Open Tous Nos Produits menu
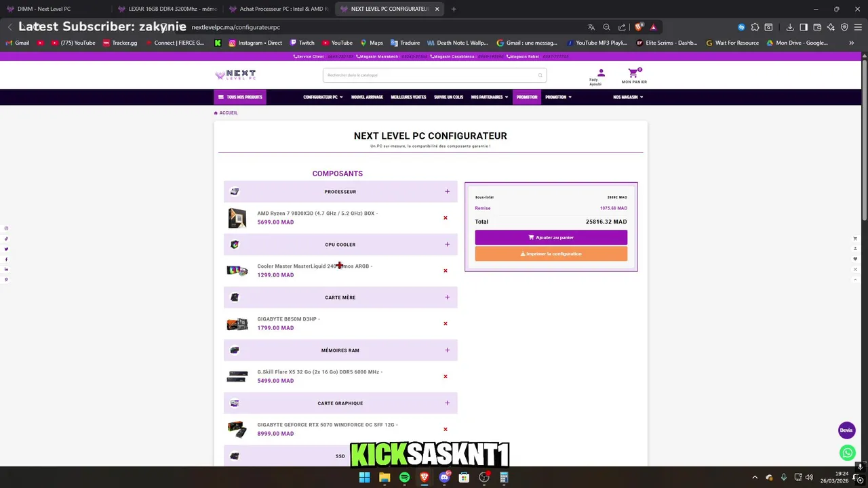 (x=240, y=97)
